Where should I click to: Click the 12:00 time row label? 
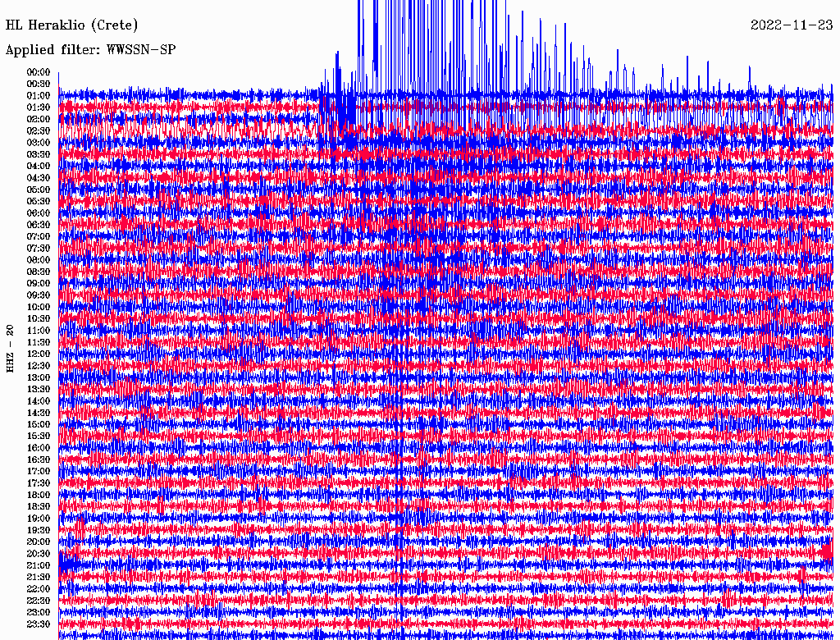click(39, 354)
